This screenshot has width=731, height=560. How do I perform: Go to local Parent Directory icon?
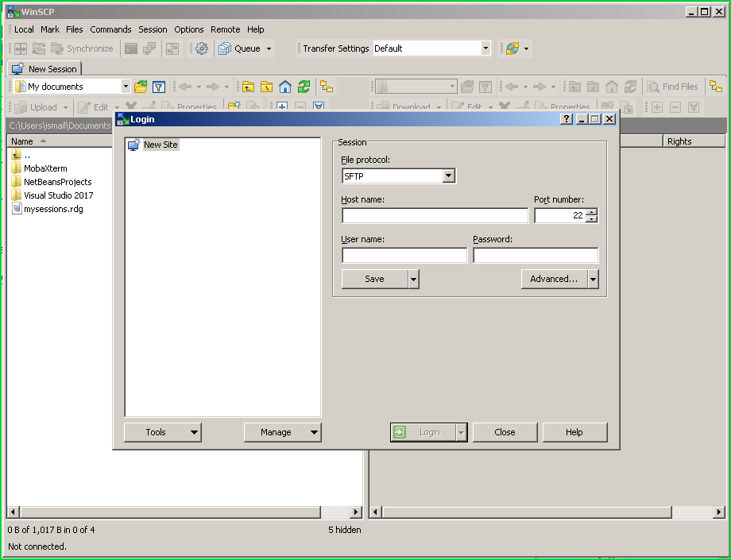248,87
